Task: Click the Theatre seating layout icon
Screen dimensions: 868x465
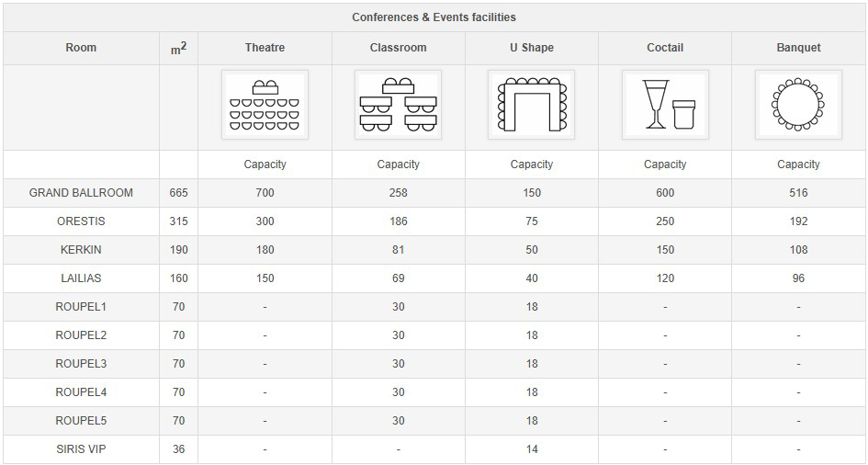Action: click(265, 105)
